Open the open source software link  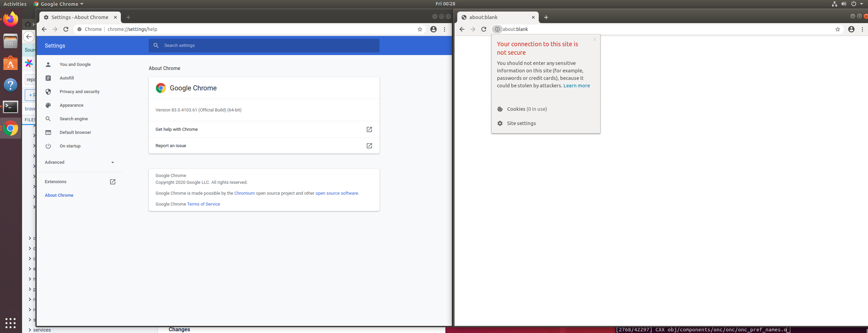click(337, 193)
